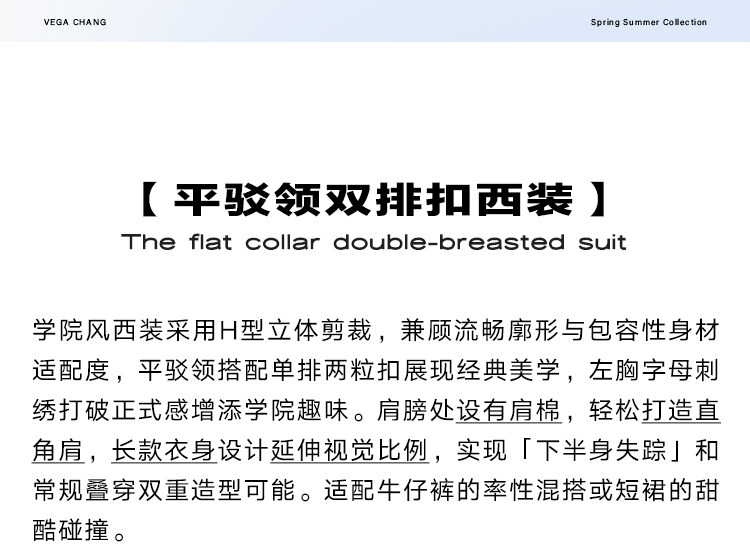The height and width of the screenshot is (551, 750).
Task: Click the VEGA CHANG brand name
Action: (x=75, y=22)
